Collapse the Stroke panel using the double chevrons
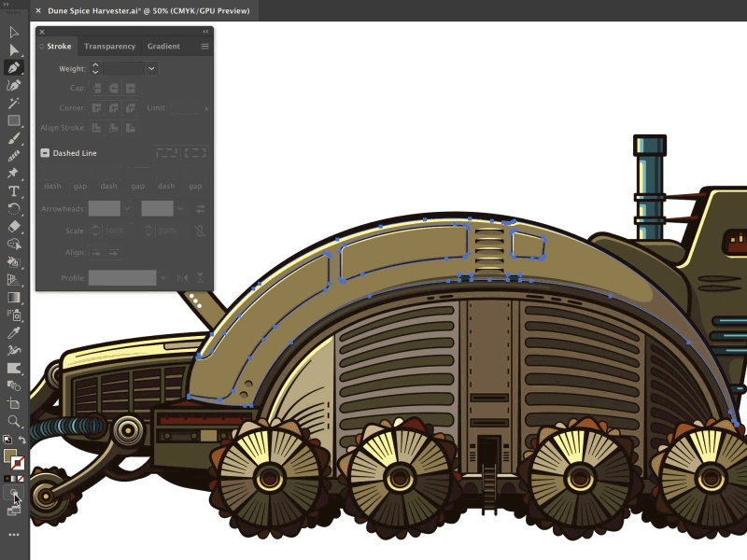747x560 pixels. [x=205, y=32]
